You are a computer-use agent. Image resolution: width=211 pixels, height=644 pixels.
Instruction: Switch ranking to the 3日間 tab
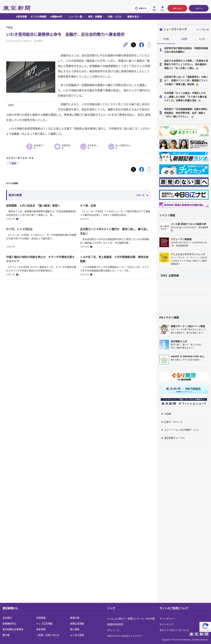[166, 39]
